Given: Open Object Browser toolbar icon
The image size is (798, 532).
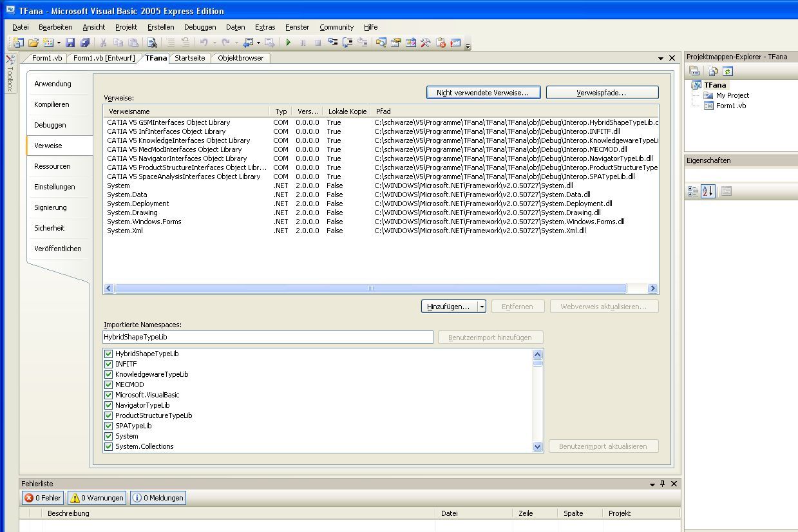Looking at the screenshot, I should [410, 43].
